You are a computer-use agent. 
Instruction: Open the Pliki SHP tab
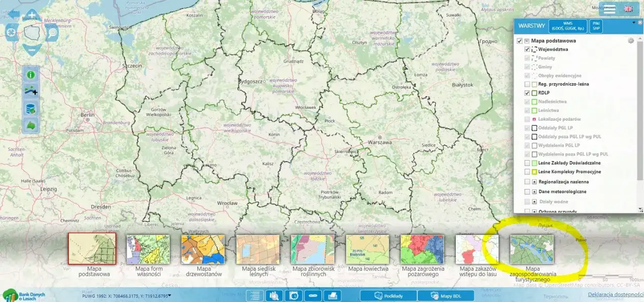tap(596, 26)
